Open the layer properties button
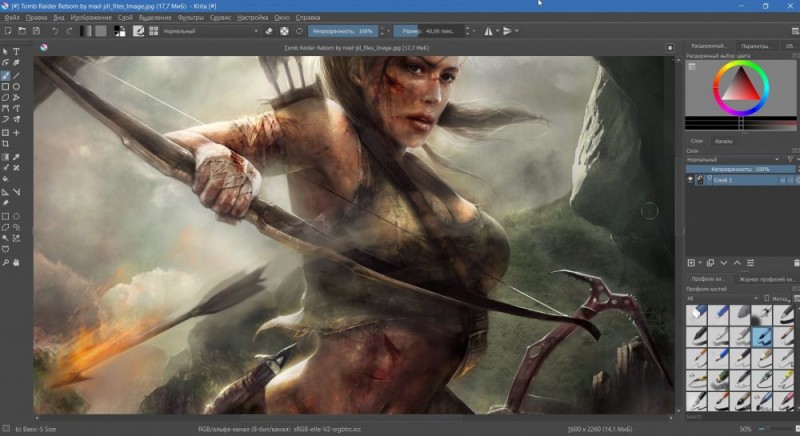This screenshot has width=800, height=436. pyautogui.click(x=751, y=263)
